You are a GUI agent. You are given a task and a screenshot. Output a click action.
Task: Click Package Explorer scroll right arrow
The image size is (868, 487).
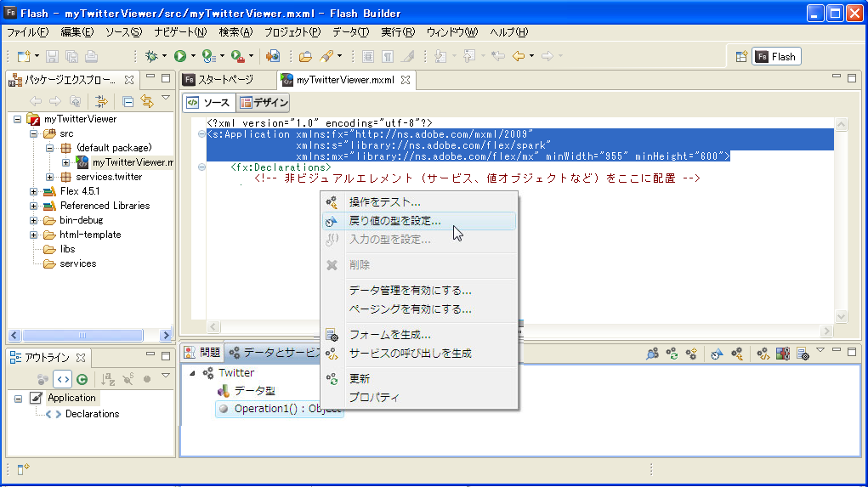coord(166,336)
